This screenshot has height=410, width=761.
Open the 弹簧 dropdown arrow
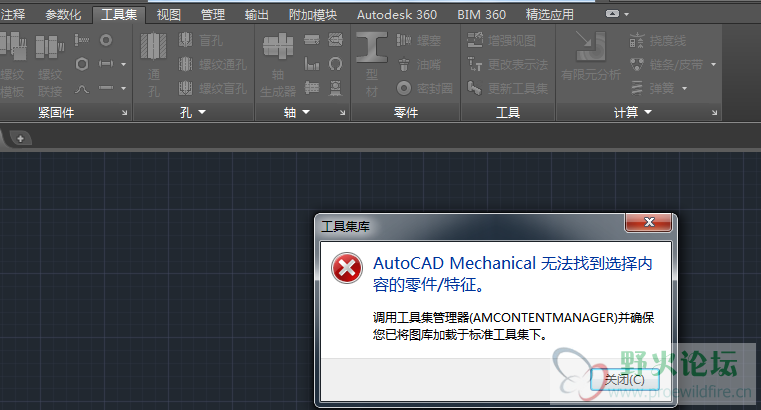[684, 88]
